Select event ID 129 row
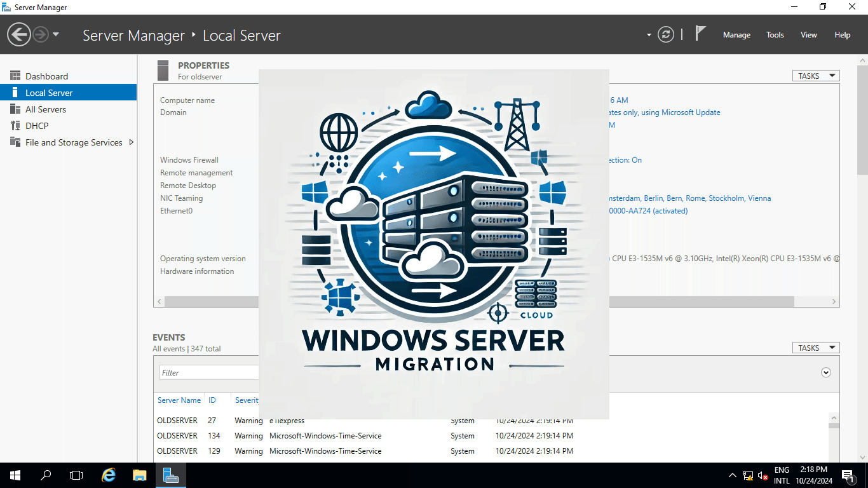The height and width of the screenshot is (488, 868). 491,451
